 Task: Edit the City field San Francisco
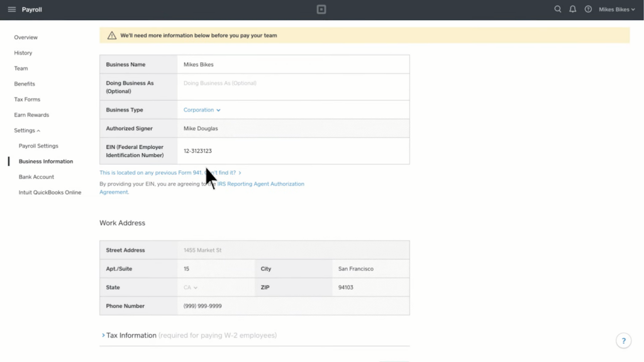click(370, 269)
